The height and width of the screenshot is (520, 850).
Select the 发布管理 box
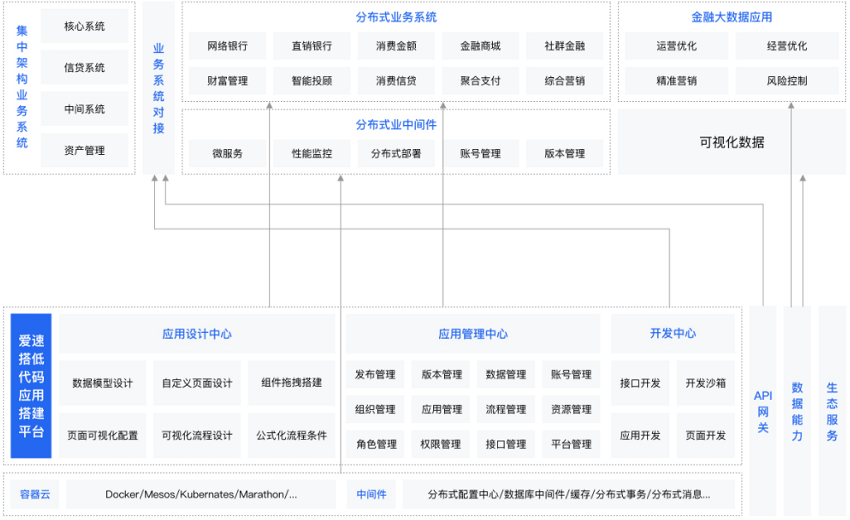pos(375,374)
